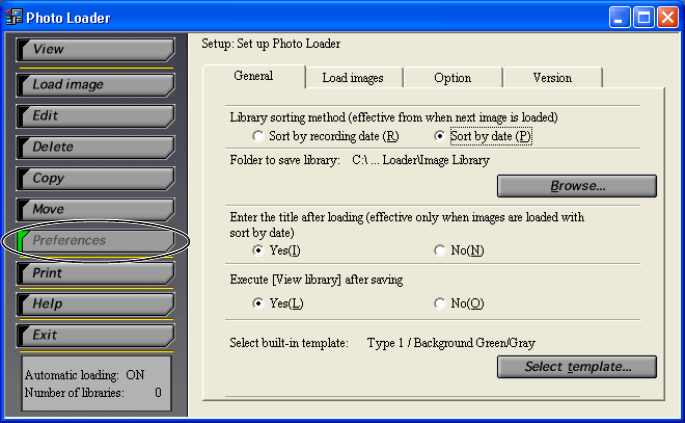Screen dimensions: 685x423
Task: Open the Option tab
Action: [452, 78]
